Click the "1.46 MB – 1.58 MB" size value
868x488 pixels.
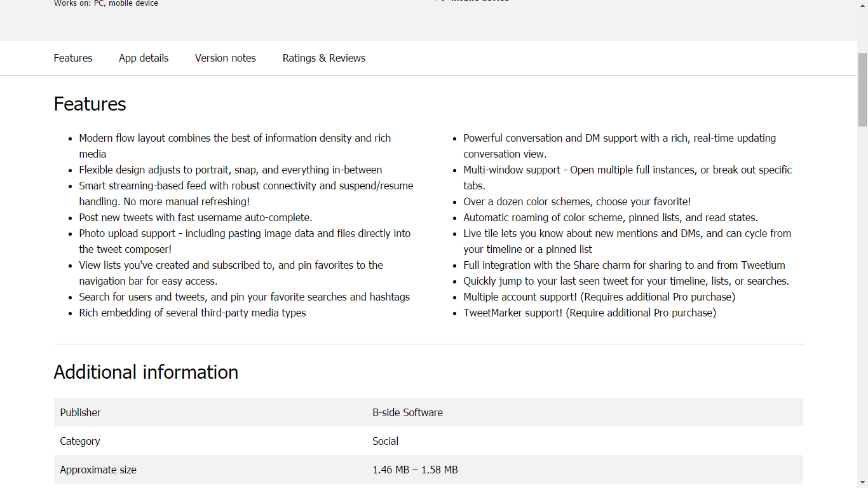415,470
